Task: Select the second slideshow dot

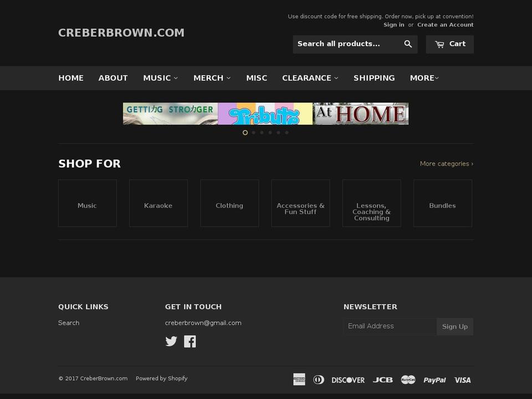Action: click(x=253, y=132)
